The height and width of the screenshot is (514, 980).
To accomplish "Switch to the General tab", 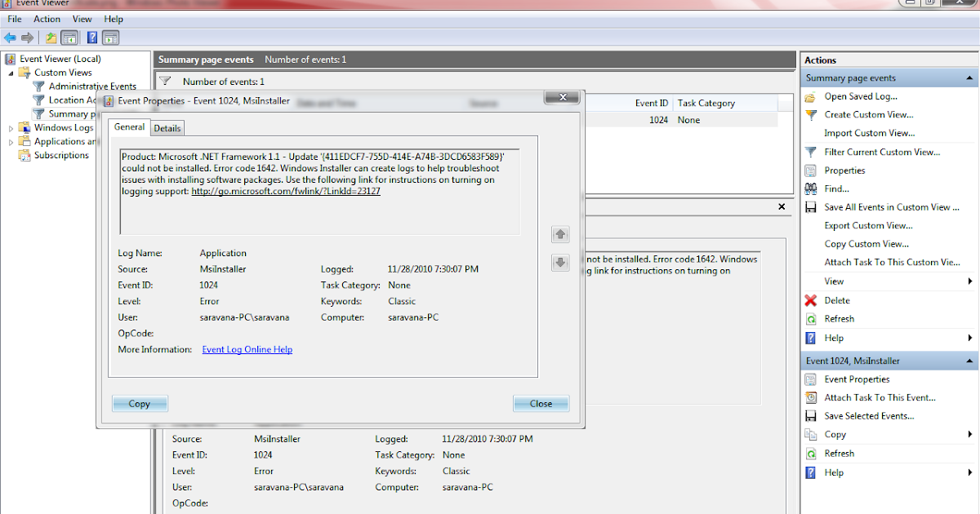I will click(x=129, y=126).
